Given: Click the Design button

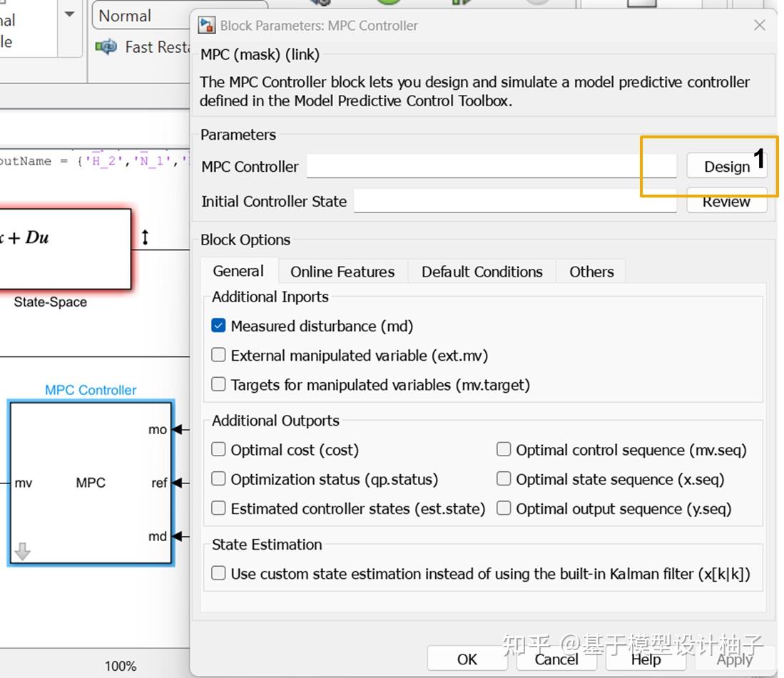Looking at the screenshot, I should pos(726,166).
